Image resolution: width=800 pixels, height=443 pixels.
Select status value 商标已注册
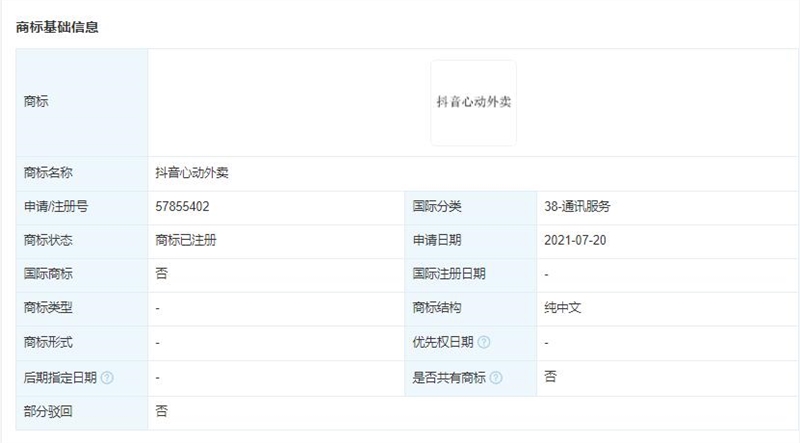[186, 240]
